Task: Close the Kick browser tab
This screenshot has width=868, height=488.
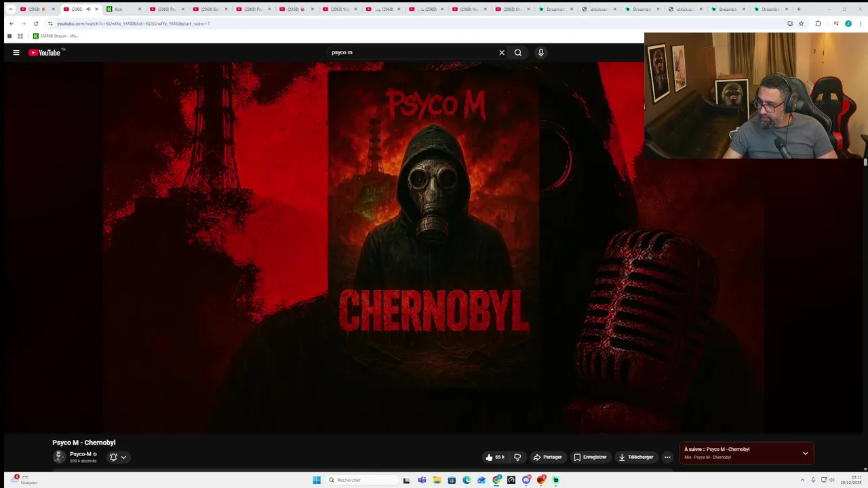Action: click(140, 9)
